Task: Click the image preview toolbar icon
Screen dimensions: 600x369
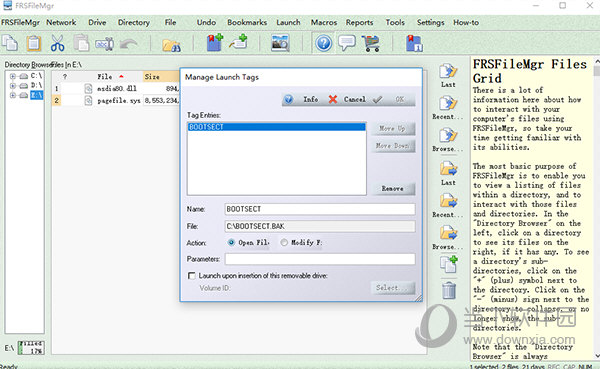Action: point(280,43)
